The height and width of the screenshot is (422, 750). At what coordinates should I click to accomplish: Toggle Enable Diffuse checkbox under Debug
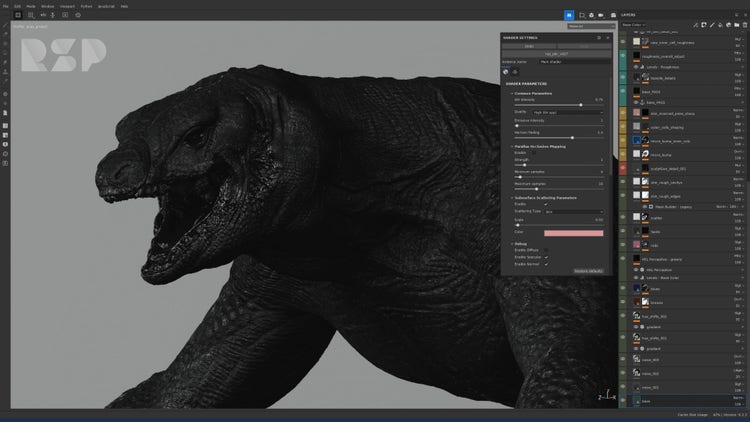pyautogui.click(x=546, y=249)
